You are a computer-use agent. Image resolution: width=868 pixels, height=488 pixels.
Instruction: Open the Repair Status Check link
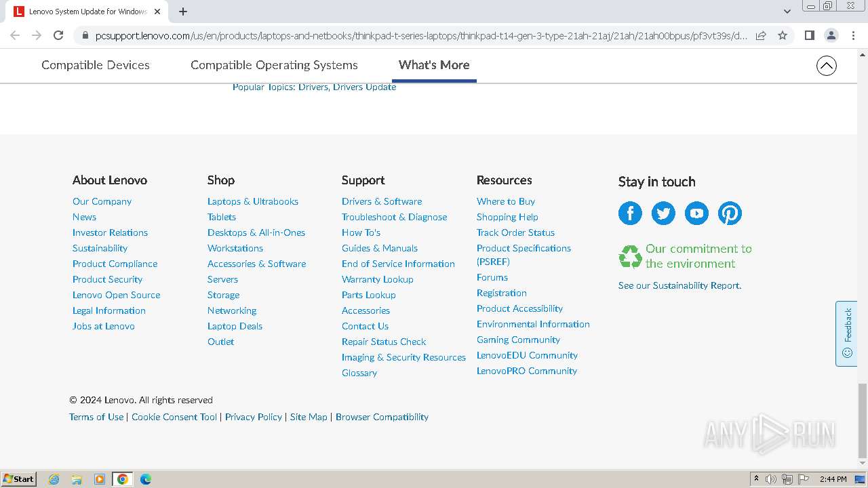(384, 342)
